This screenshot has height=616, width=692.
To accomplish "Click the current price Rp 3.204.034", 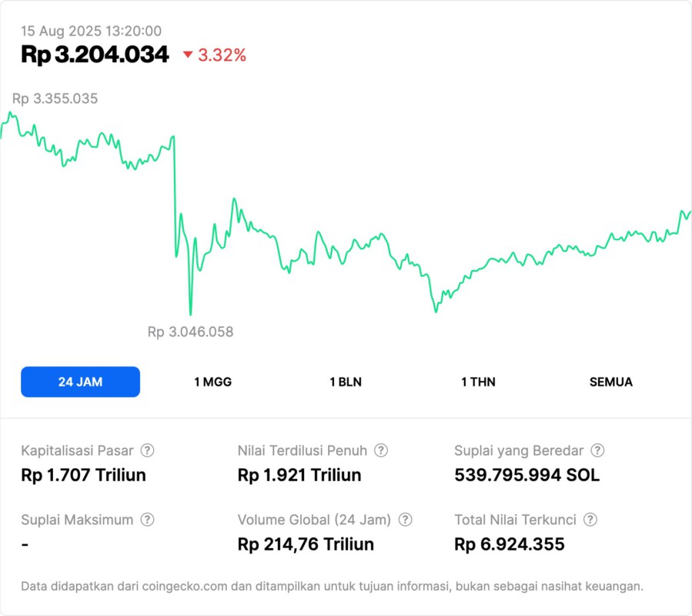I will tap(95, 54).
